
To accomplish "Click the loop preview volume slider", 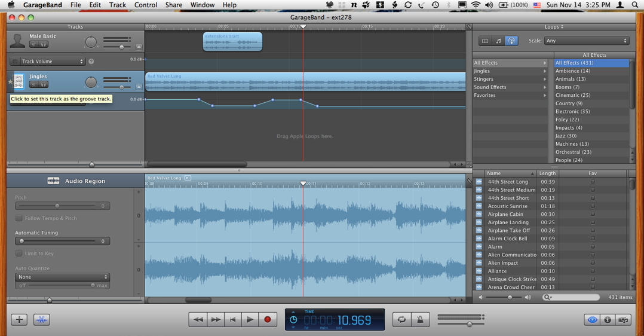I will (x=505, y=297).
